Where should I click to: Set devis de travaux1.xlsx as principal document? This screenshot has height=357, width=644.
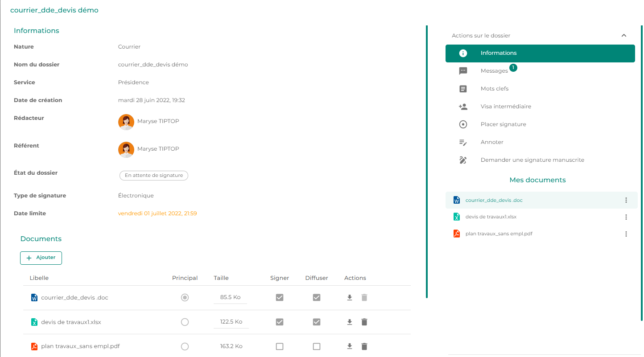click(x=185, y=322)
